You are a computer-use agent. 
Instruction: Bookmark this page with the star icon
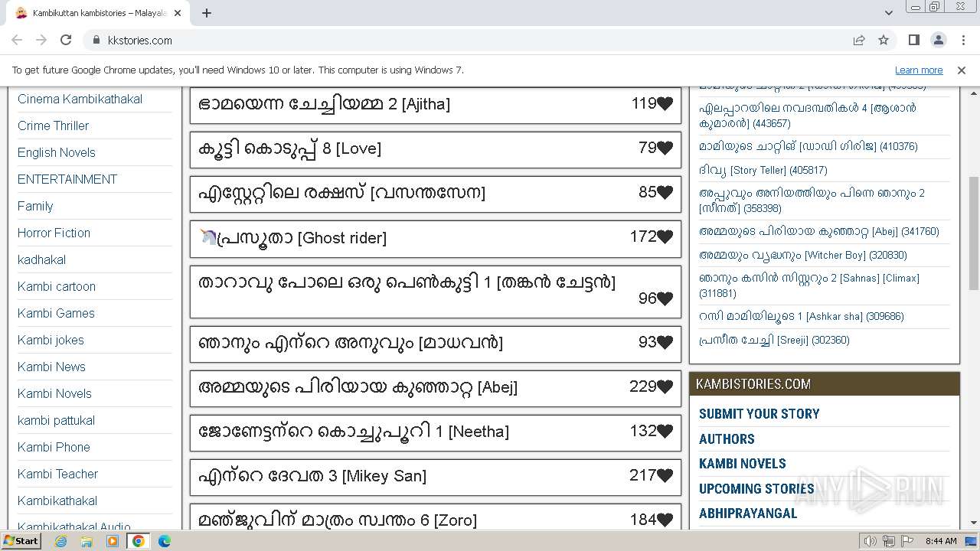click(884, 40)
